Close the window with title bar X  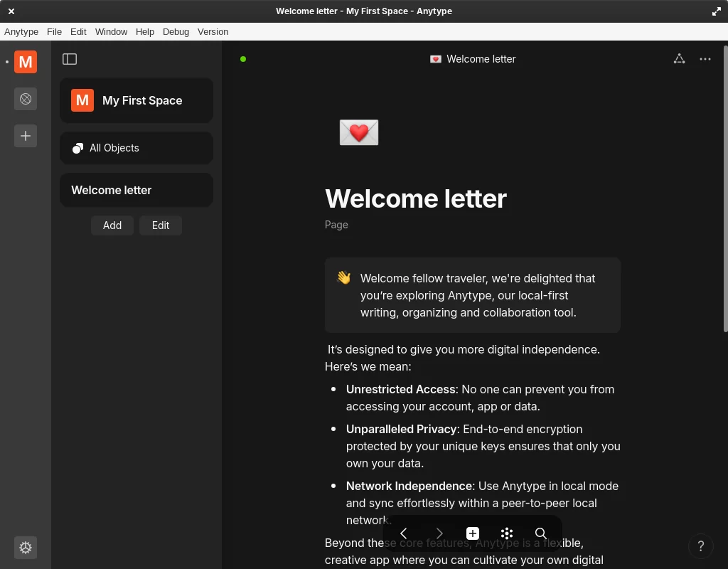pos(11,11)
